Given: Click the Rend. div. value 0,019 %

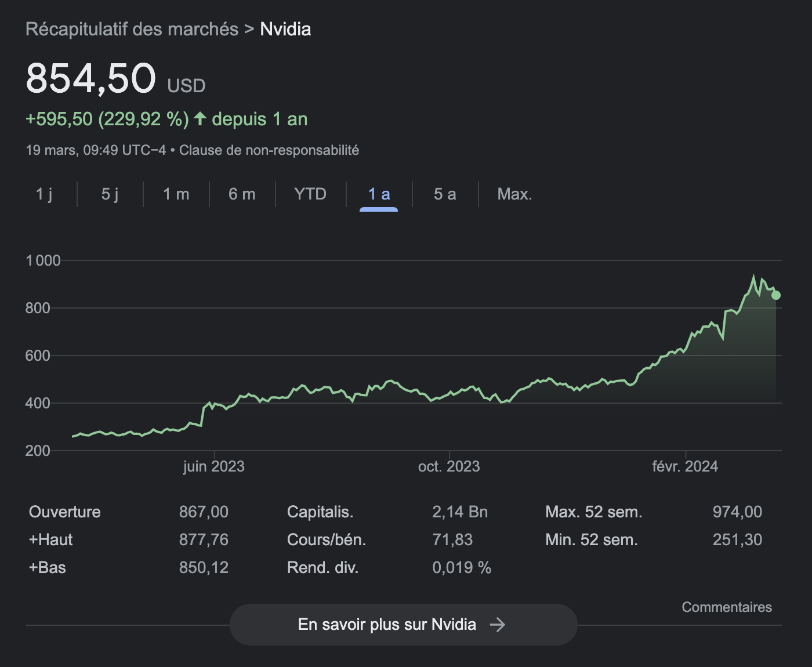Looking at the screenshot, I should coord(462,568).
